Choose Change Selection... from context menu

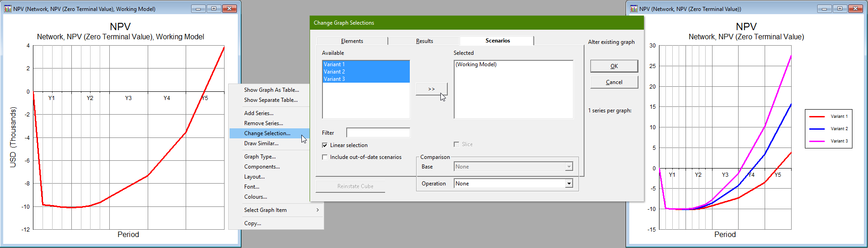point(267,133)
